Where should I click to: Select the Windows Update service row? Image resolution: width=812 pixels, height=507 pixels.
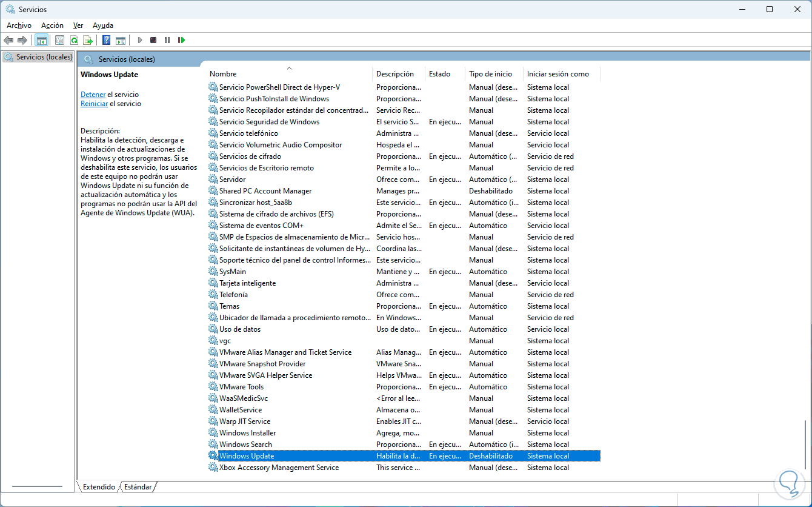[x=404, y=456]
